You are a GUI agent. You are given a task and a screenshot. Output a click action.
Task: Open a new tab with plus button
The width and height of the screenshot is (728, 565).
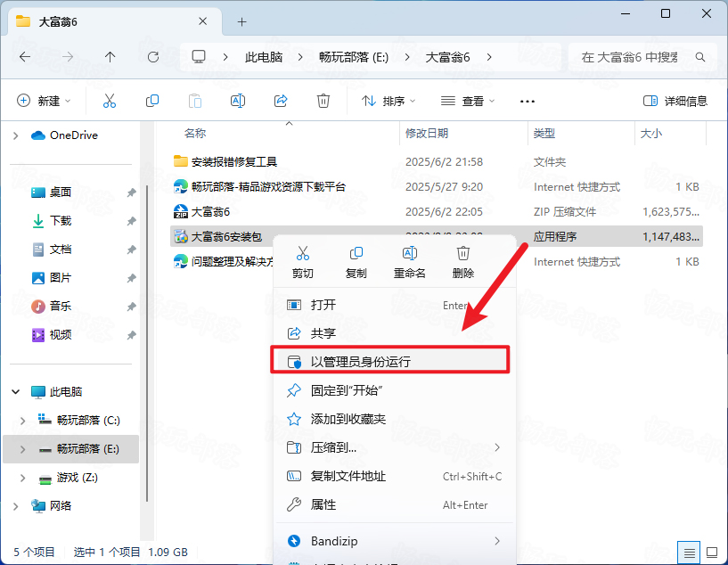[241, 21]
